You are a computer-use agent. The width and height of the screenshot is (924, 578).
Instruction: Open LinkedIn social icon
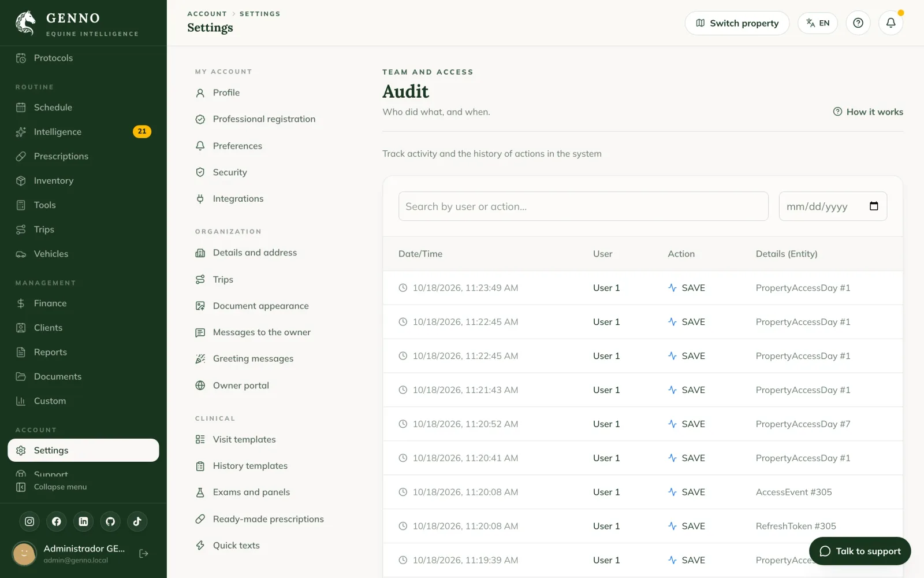[83, 521]
